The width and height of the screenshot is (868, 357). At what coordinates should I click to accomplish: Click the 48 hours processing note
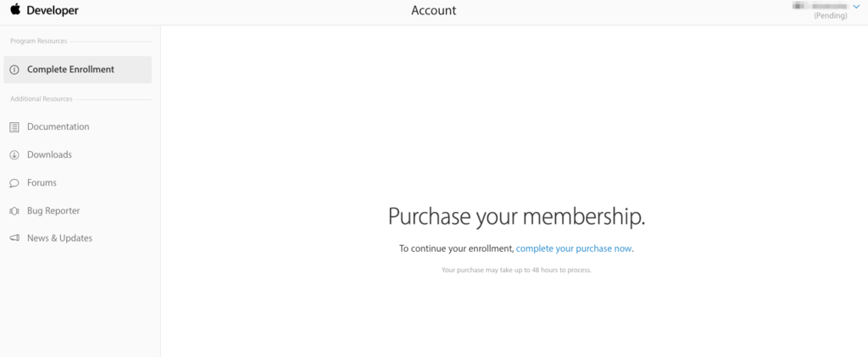tap(516, 271)
